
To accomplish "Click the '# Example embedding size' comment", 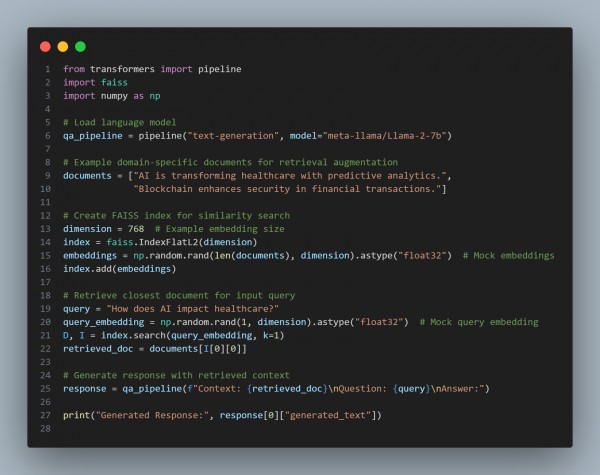I will (x=220, y=229).
